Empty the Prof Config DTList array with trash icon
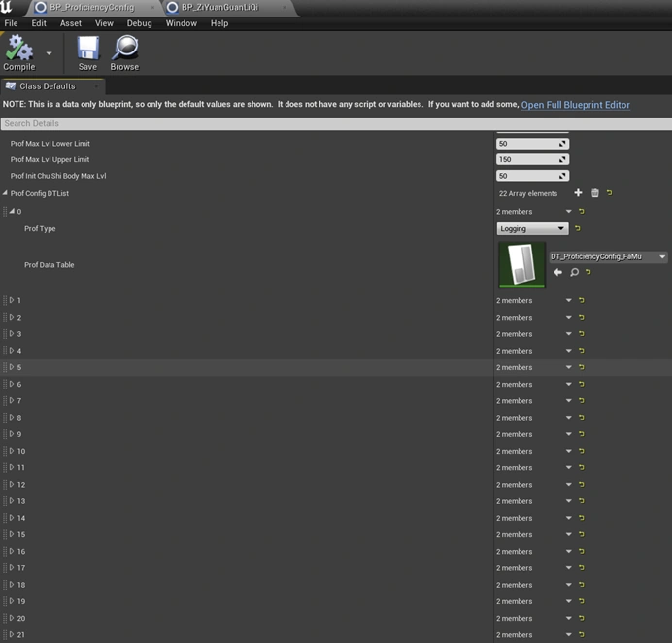The height and width of the screenshot is (643, 672). click(595, 193)
